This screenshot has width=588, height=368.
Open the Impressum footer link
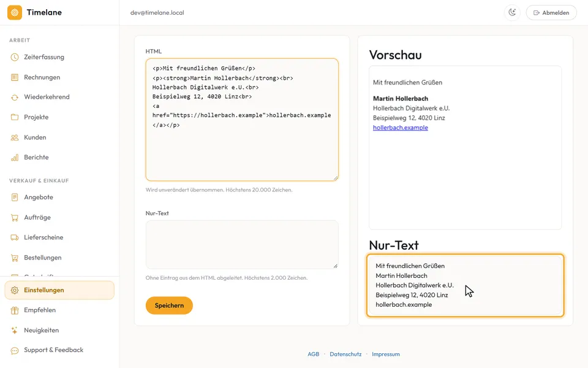coord(385,354)
